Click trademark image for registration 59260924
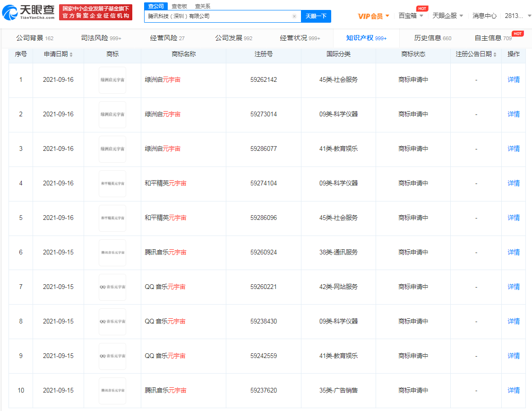Image resolution: width=532 pixels, height=411 pixels. 112,253
